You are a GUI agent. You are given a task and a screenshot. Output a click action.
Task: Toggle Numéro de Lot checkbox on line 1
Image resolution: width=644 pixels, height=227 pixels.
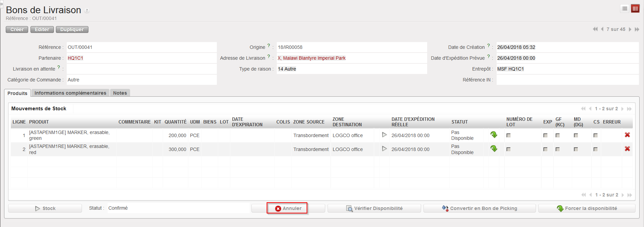pos(508,135)
